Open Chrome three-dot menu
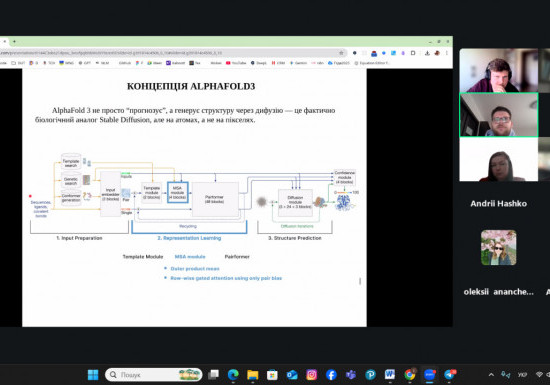 click(x=447, y=53)
